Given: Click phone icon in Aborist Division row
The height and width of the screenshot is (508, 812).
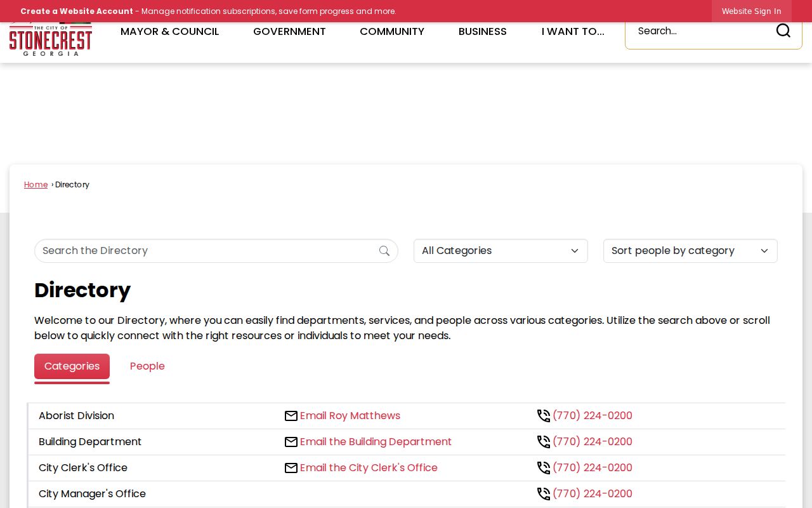Looking at the screenshot, I should point(544,416).
